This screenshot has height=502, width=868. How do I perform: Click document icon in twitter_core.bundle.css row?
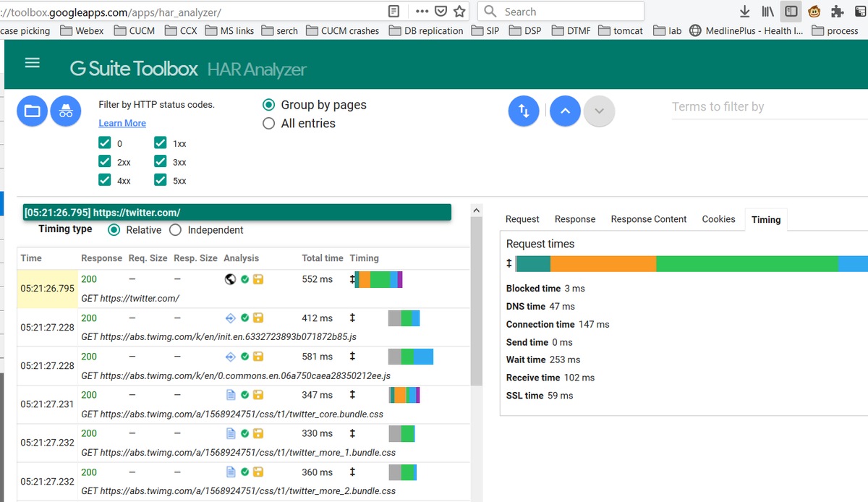(231, 395)
